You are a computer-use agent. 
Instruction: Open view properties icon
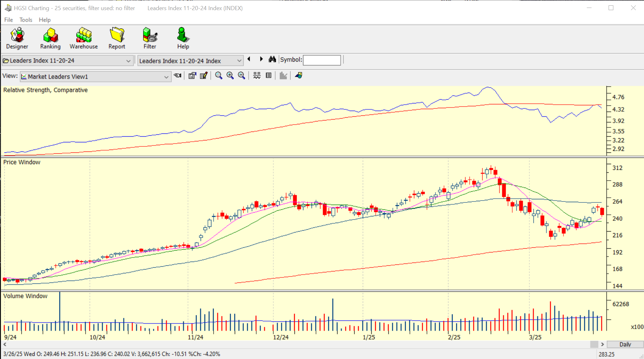click(x=192, y=76)
